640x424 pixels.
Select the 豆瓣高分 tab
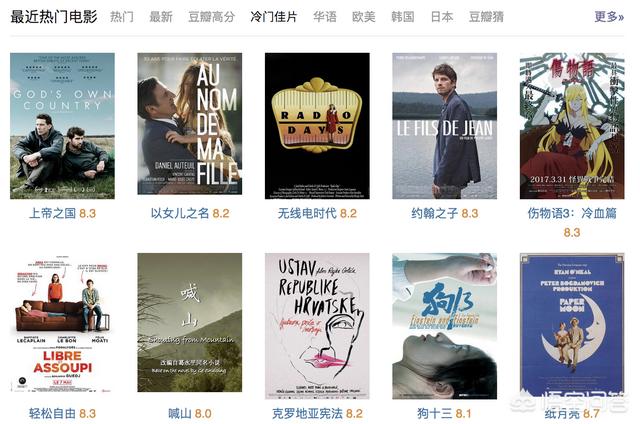tap(211, 17)
